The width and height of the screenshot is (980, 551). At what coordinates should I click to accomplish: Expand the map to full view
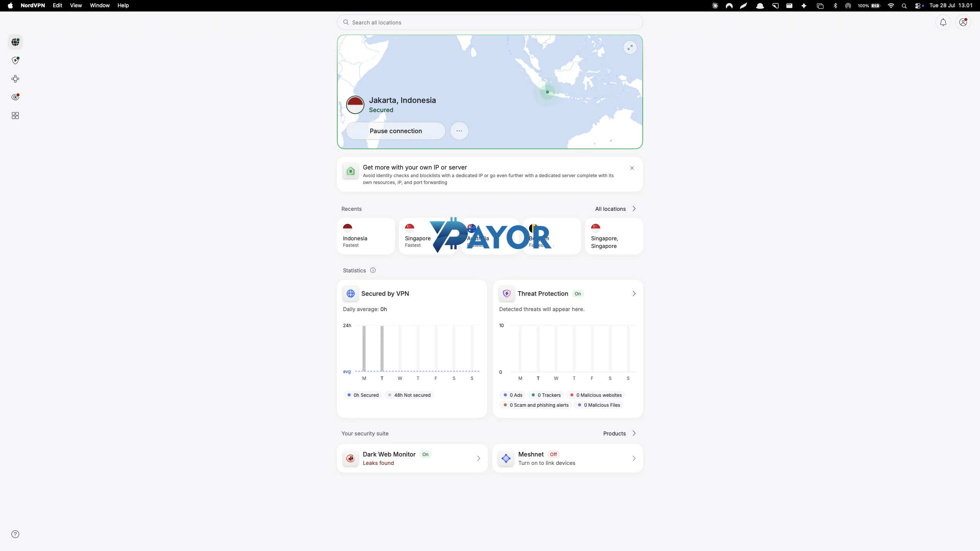tap(630, 47)
